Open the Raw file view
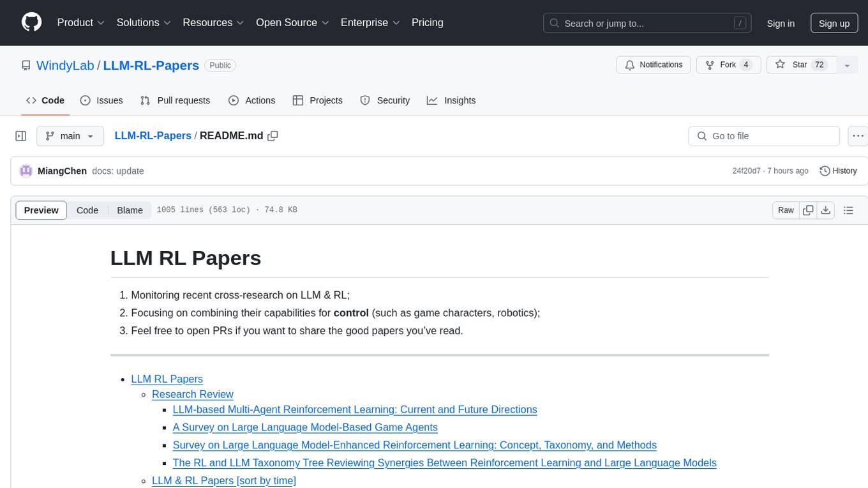The width and height of the screenshot is (868, 488). [x=786, y=210]
